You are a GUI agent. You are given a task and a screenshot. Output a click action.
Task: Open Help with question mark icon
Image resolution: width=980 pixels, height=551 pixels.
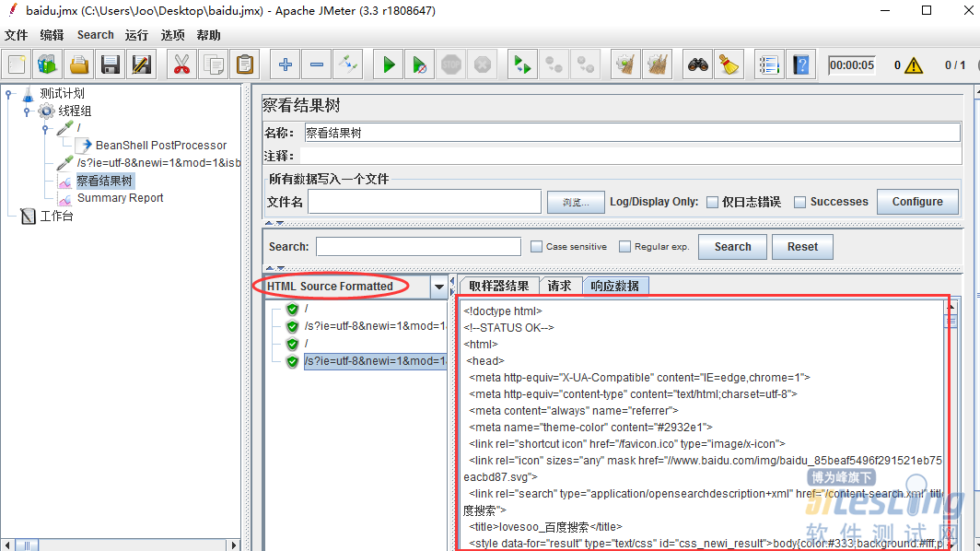tap(800, 64)
